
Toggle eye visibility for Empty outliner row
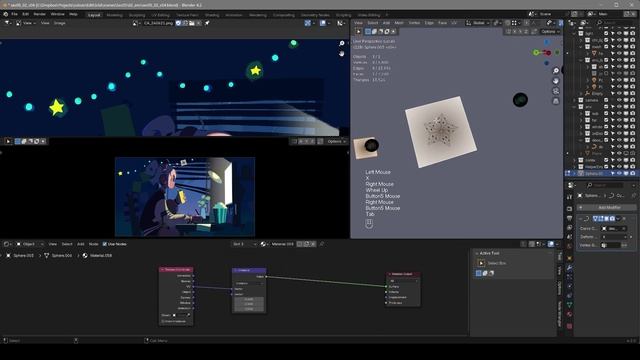coord(619,93)
